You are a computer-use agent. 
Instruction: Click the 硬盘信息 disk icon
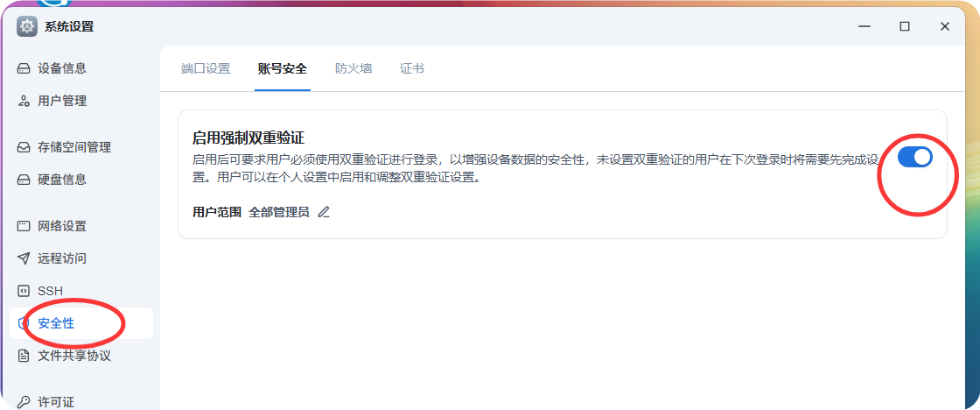pos(24,180)
